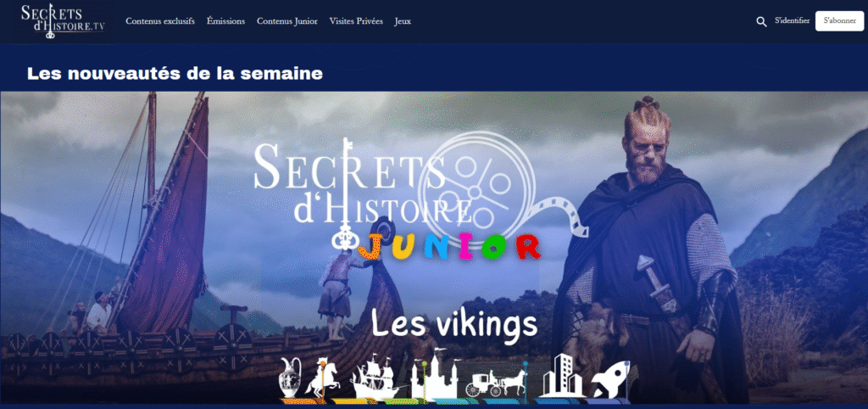Select the horse carriage era icon
The height and width of the screenshot is (409, 868).
(495, 382)
